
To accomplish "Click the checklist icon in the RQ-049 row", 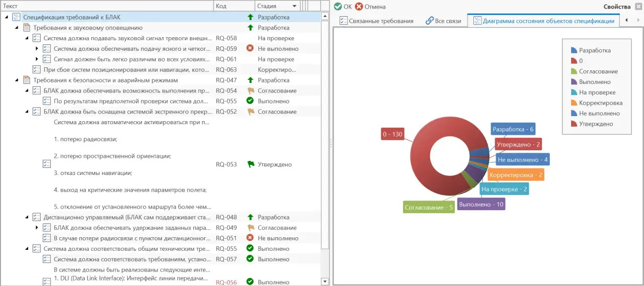I will coord(47,228).
